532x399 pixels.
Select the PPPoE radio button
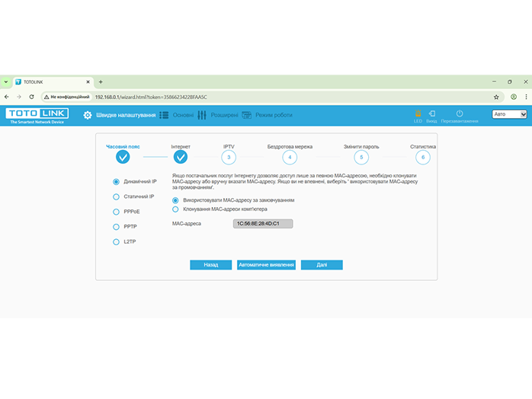116,212
